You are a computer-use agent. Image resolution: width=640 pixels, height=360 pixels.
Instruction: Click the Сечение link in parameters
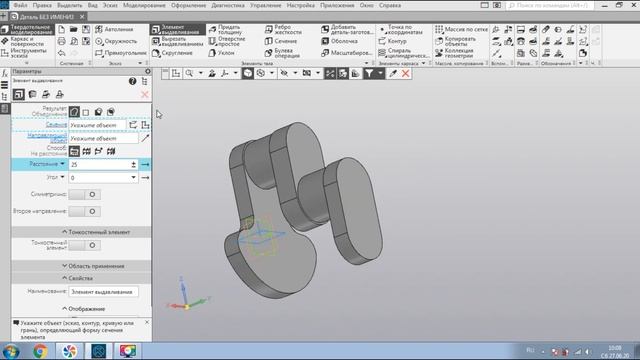pos(56,124)
